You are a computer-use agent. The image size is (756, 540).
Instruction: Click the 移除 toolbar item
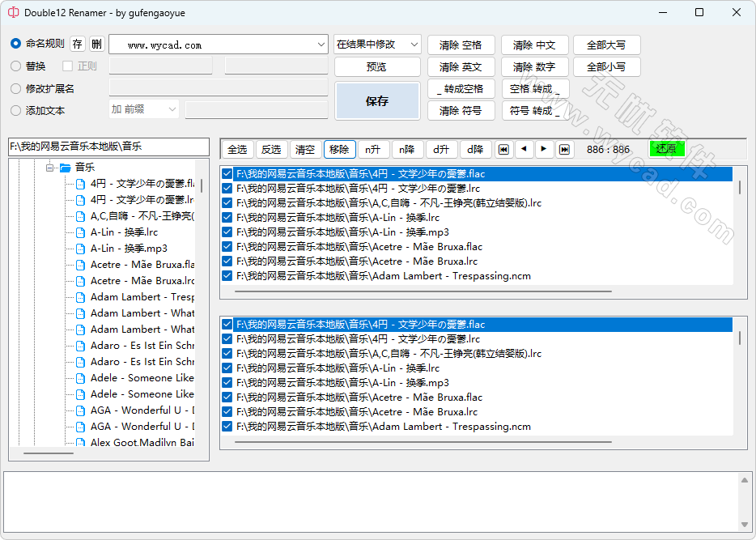[340, 149]
